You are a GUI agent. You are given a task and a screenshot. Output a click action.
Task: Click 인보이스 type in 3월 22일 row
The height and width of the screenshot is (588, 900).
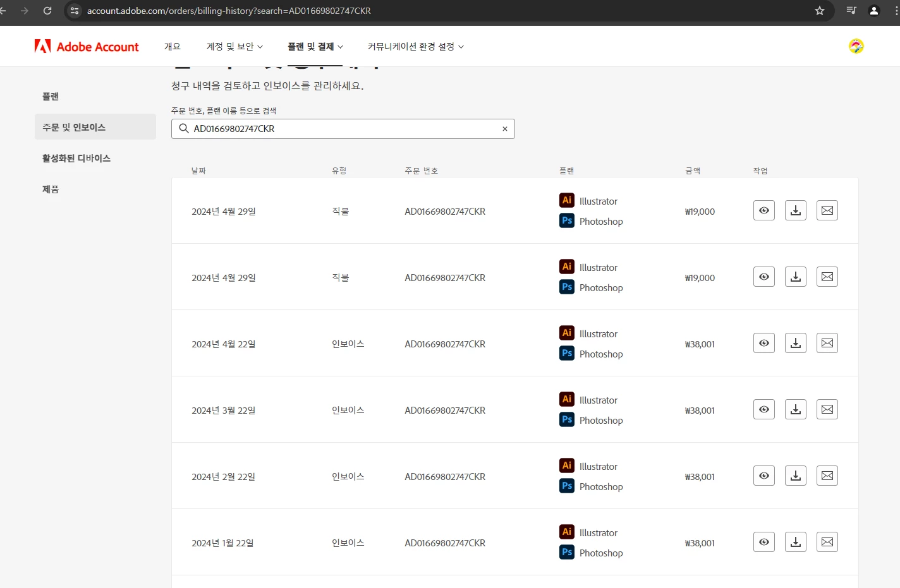click(348, 410)
